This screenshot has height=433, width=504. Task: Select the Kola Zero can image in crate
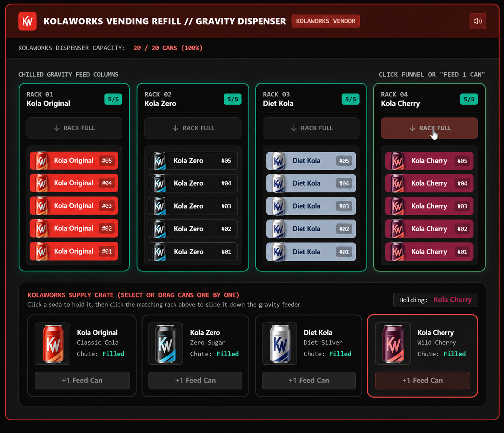166,344
